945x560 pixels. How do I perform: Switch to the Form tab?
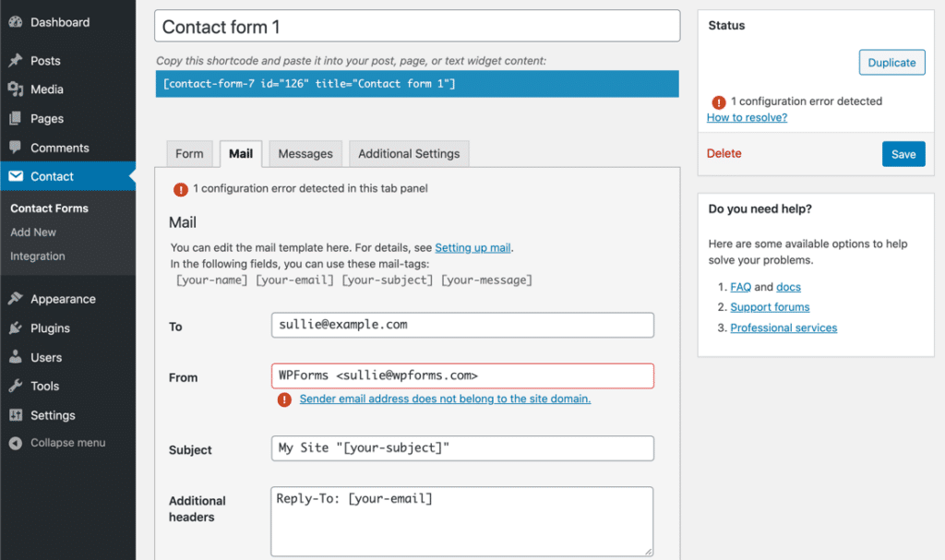(x=189, y=153)
